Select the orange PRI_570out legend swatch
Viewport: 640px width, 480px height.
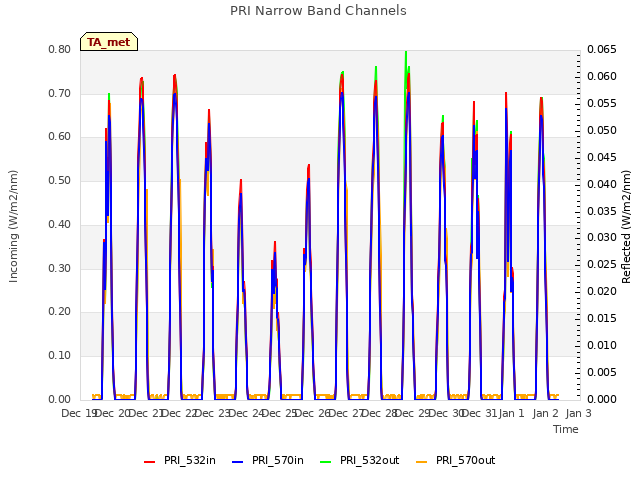point(422,461)
